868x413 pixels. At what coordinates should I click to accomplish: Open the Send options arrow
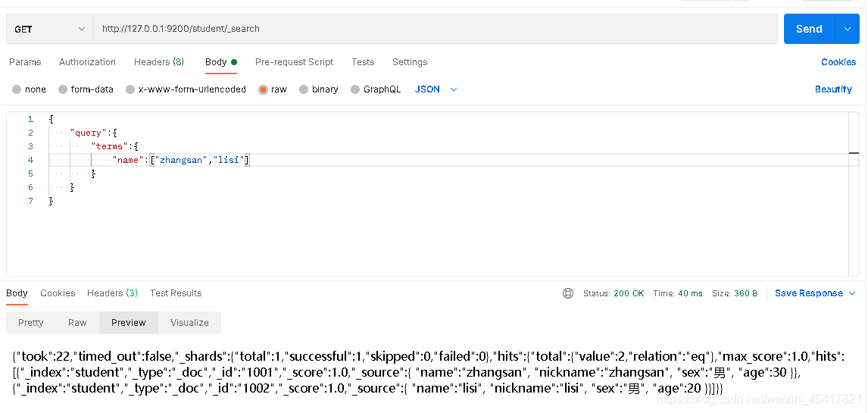(847, 29)
